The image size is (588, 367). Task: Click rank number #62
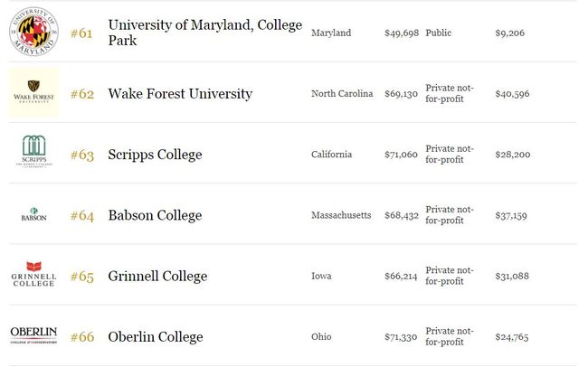(x=82, y=94)
